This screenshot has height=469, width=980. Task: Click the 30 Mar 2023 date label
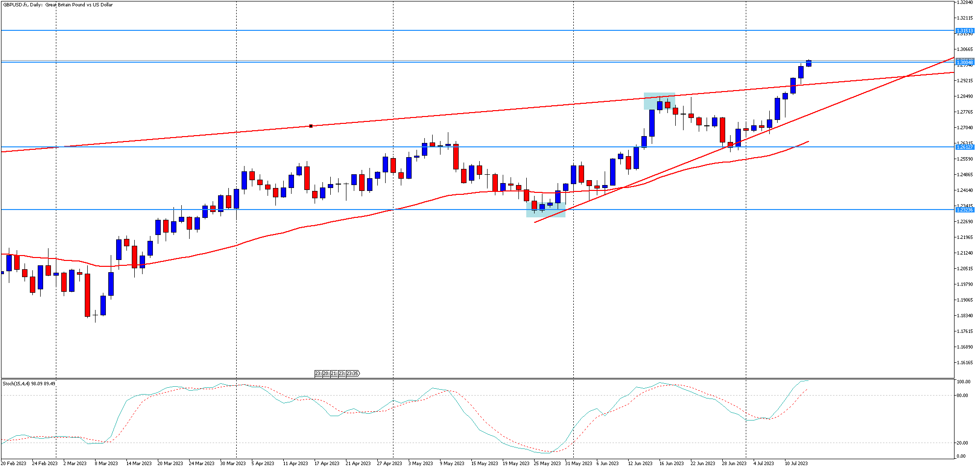tap(233, 463)
